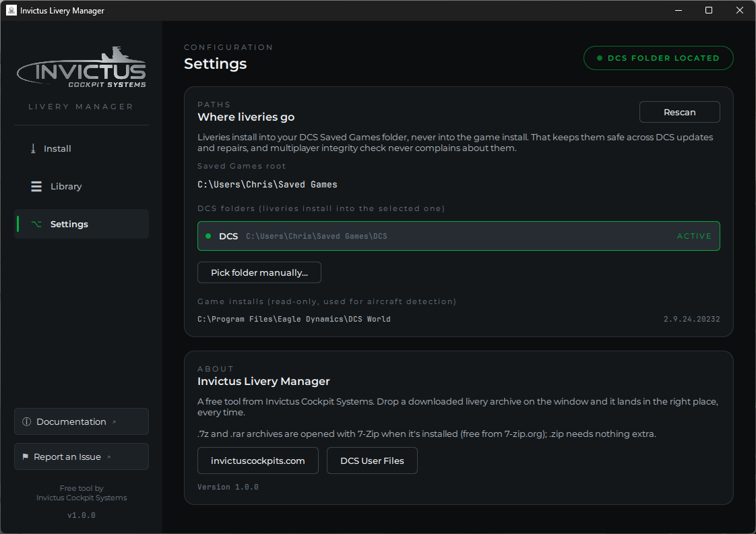Open Report an Issue link
The width and height of the screenshot is (756, 534).
82,457
